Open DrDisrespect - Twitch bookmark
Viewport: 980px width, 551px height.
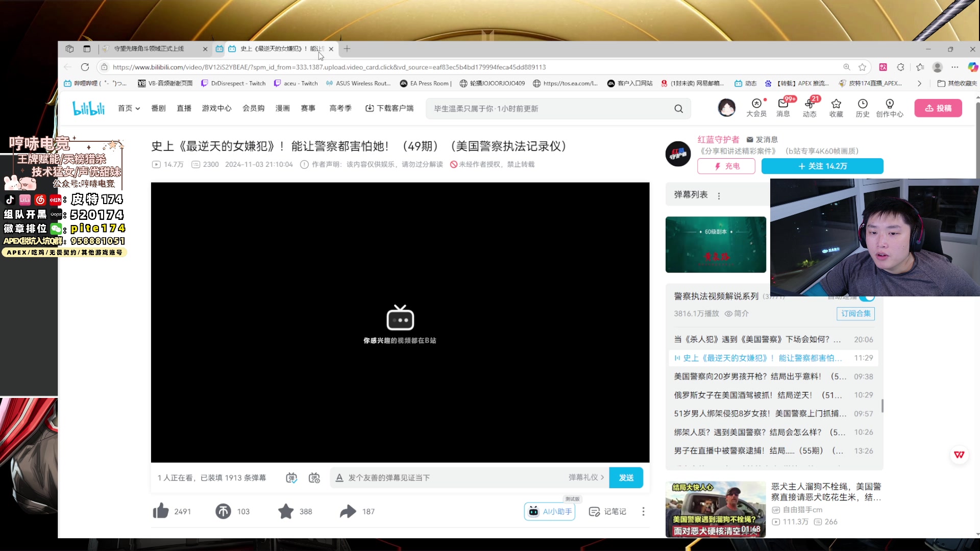(x=233, y=83)
